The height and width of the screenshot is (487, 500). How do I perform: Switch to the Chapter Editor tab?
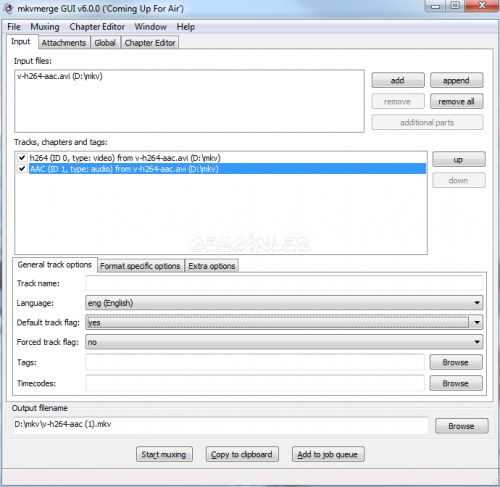[x=150, y=43]
